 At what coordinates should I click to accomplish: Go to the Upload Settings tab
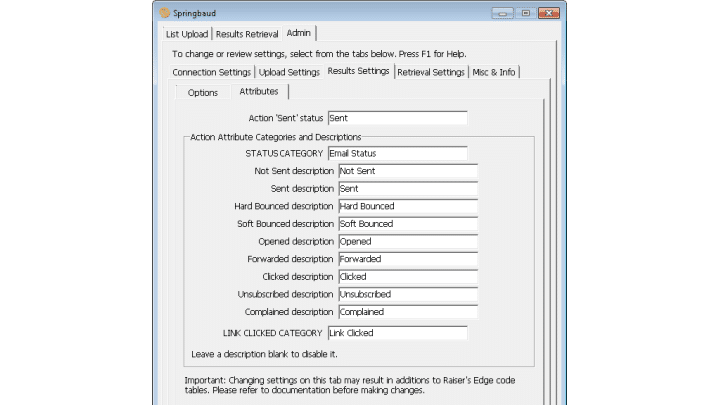289,72
